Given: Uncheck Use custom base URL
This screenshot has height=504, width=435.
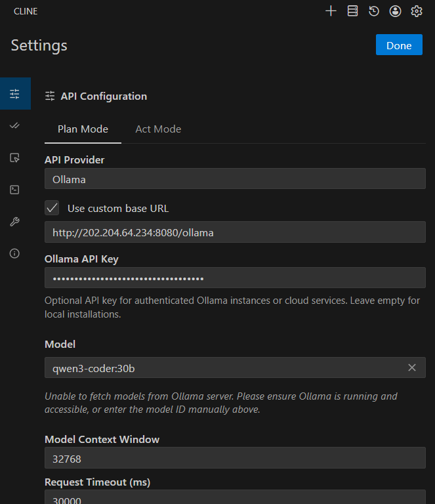Looking at the screenshot, I should click(x=52, y=208).
